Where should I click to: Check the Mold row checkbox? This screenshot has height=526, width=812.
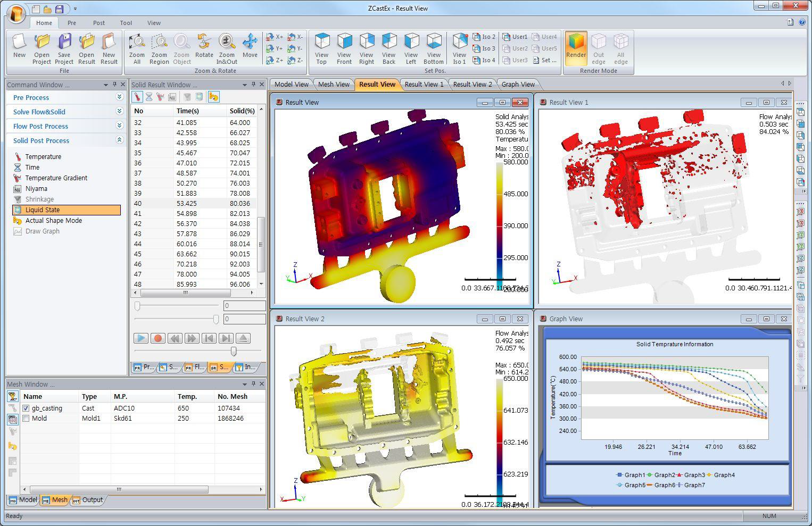tap(26, 419)
